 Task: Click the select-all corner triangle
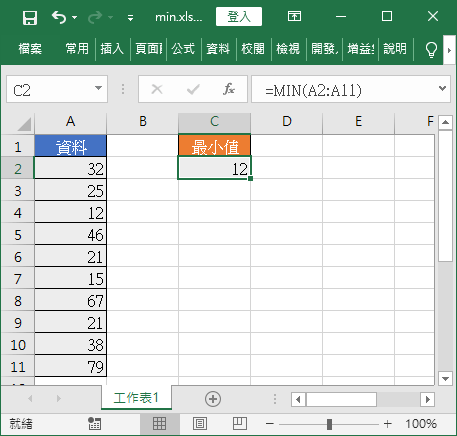coord(24,124)
